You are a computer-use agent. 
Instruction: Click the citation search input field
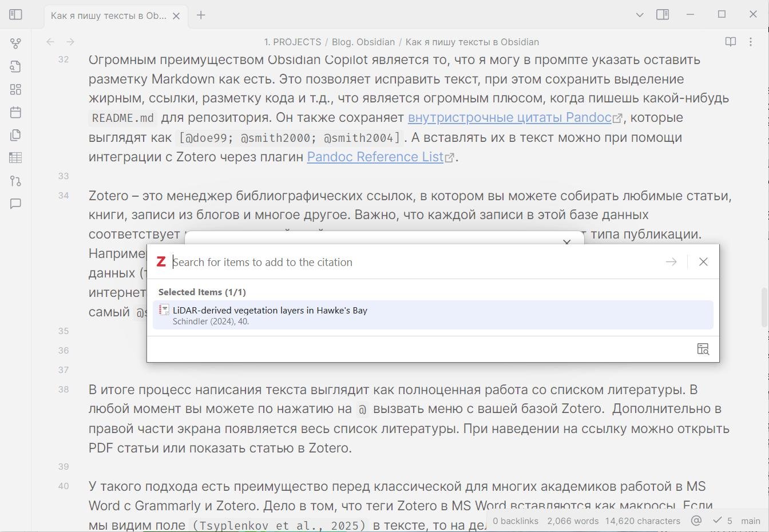(x=401, y=262)
